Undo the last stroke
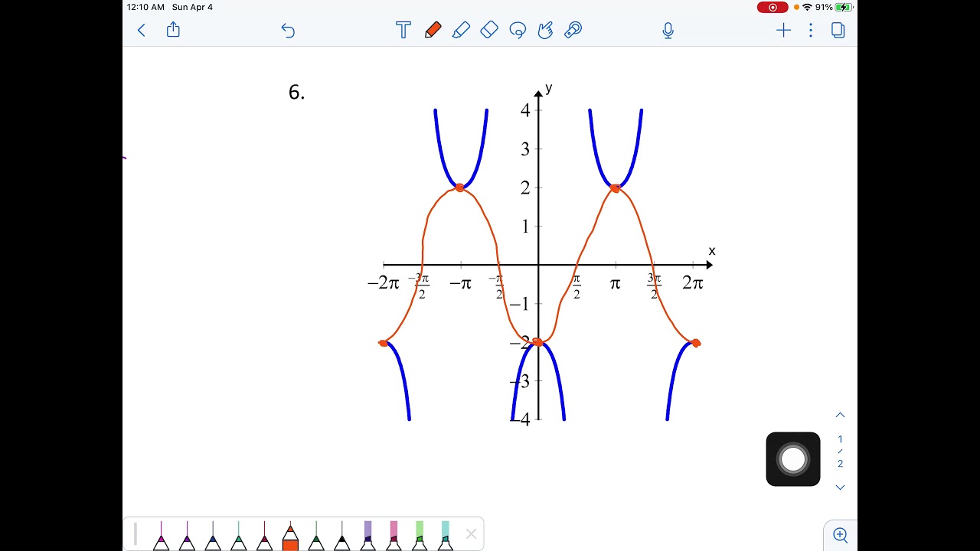Screen dimensions: 980x551 pyautogui.click(x=288, y=30)
